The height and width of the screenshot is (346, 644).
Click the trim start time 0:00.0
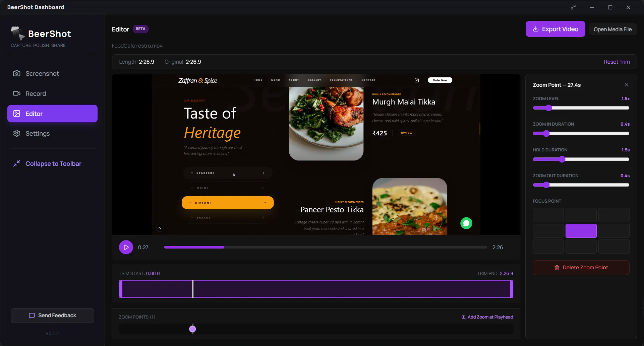coord(153,274)
